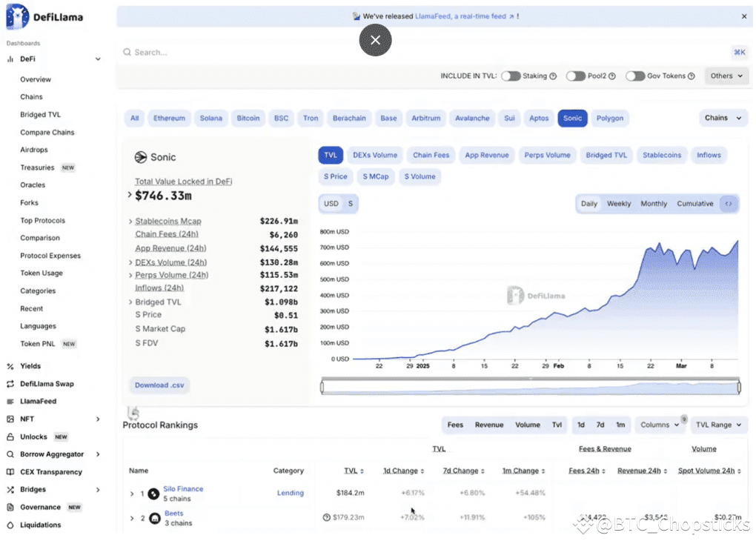
Task: Click the LlamaFeed list icon
Action: pos(10,401)
